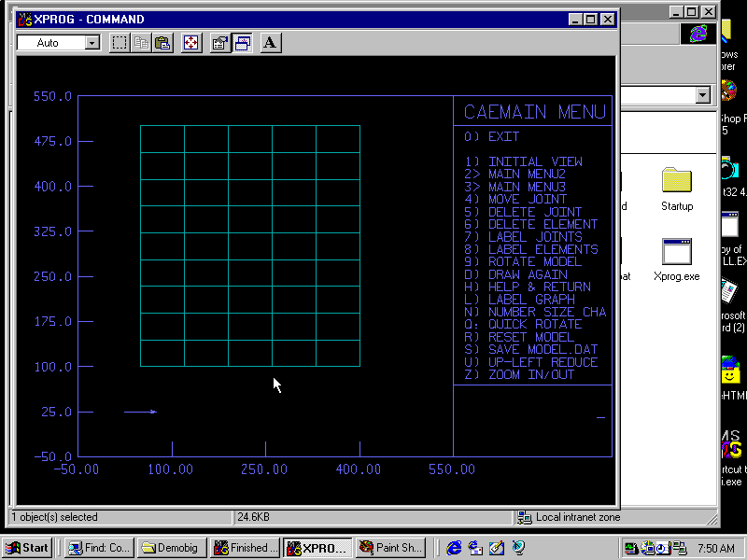Click the Internet Explorer logo in Explorer window

698,34
